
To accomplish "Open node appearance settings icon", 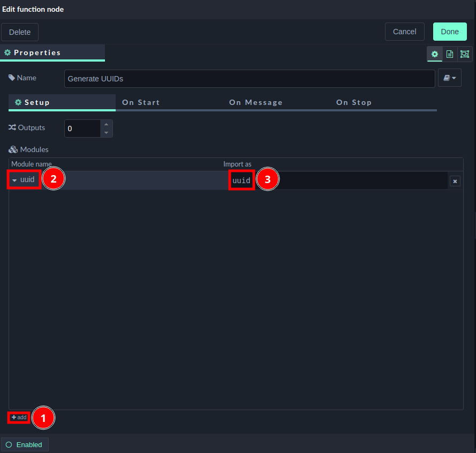I will [464, 54].
